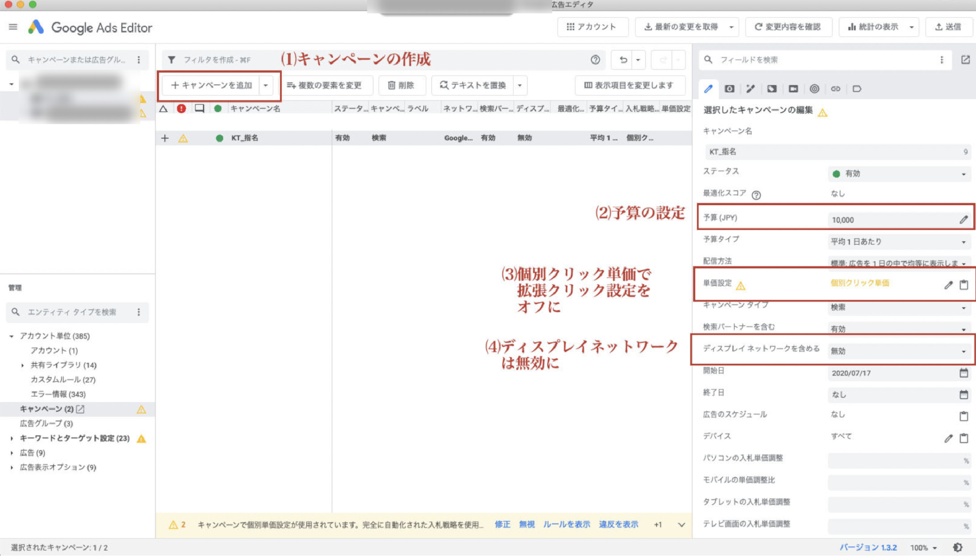Viewport: 976px width, 560px height.
Task: Select 広告グループ (3) in the management tree
Action: coord(46,423)
